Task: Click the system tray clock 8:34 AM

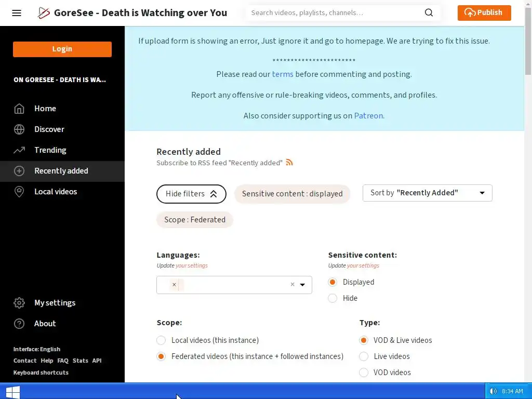Action: (x=512, y=392)
